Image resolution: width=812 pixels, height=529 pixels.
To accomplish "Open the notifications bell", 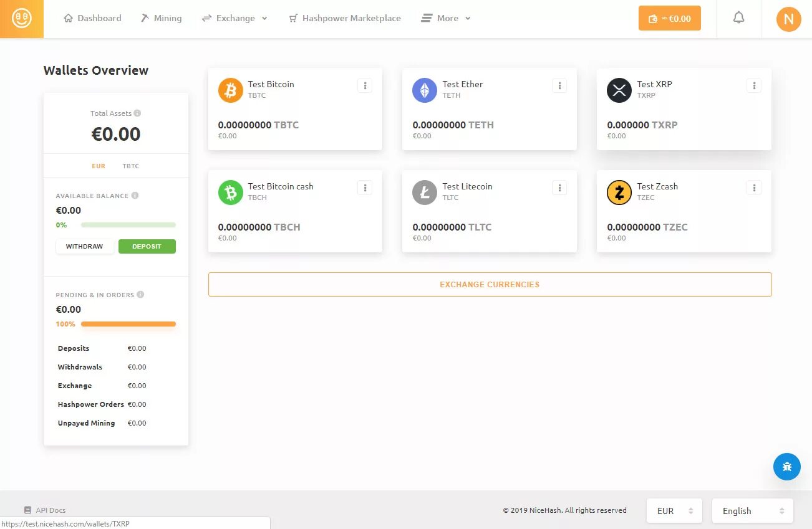I will [x=738, y=17].
